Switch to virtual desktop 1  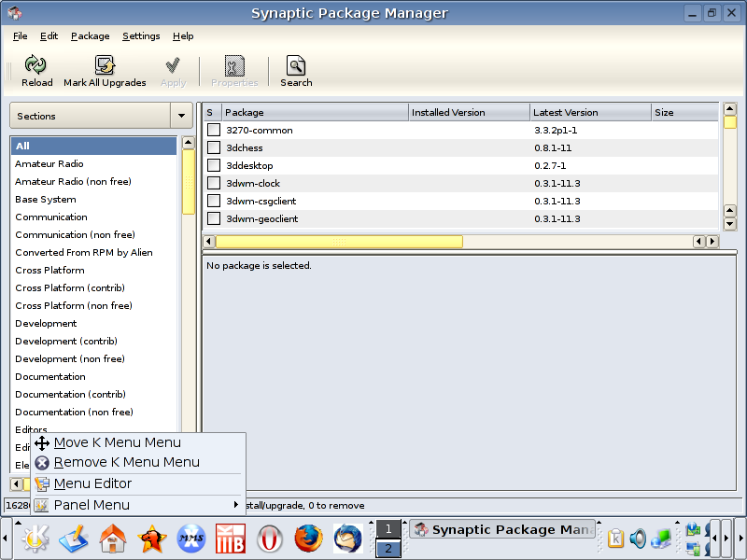click(388, 529)
